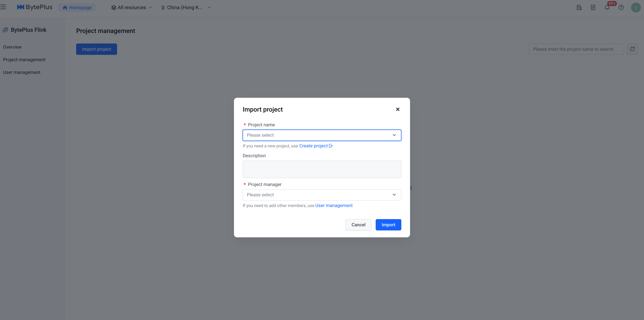This screenshot has width=644, height=320.
Task: Select User management in the sidebar
Action: point(22,72)
